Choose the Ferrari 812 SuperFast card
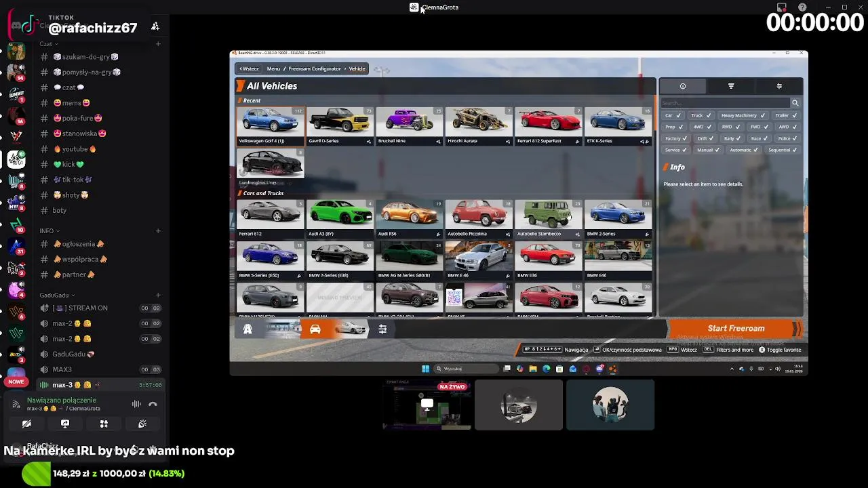The image size is (868, 488). pos(549,126)
